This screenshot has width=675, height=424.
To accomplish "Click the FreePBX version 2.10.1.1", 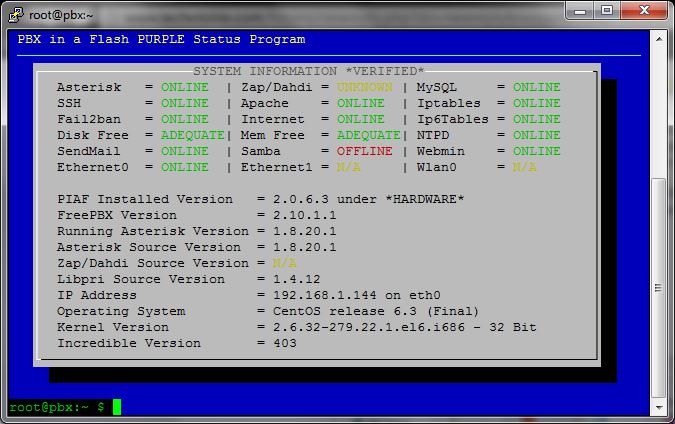I will (305, 215).
